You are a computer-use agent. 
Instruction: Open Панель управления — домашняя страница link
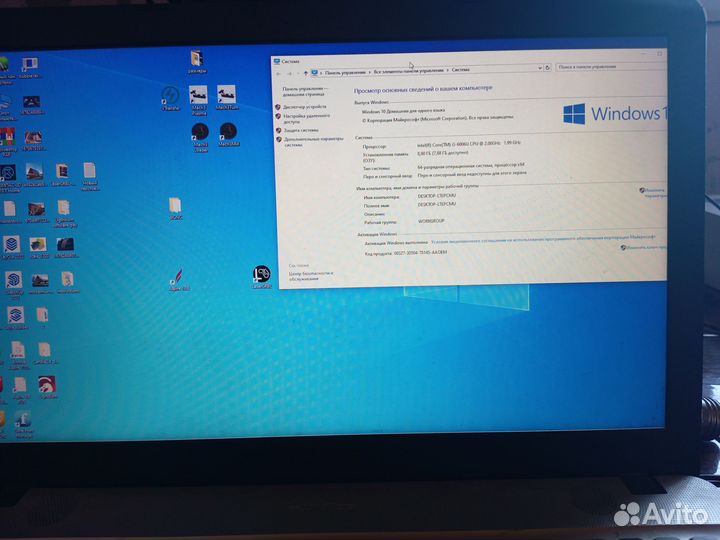(305, 91)
